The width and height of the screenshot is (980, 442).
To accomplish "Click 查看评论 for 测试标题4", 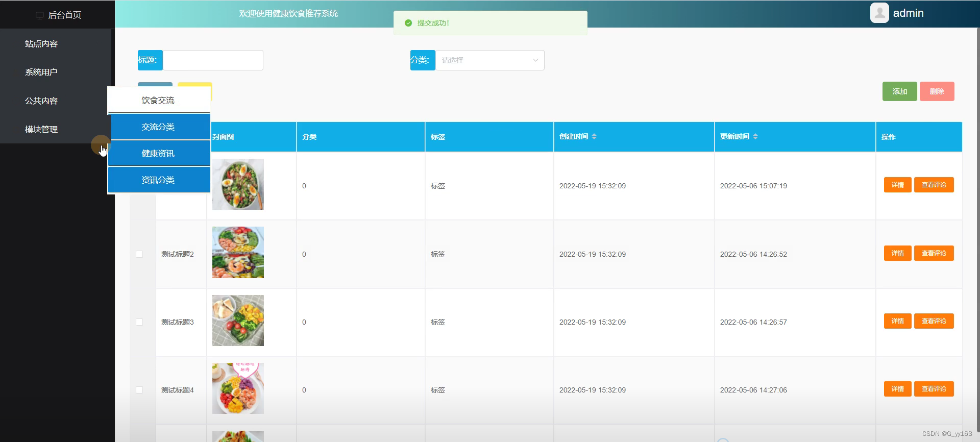I will coord(934,389).
